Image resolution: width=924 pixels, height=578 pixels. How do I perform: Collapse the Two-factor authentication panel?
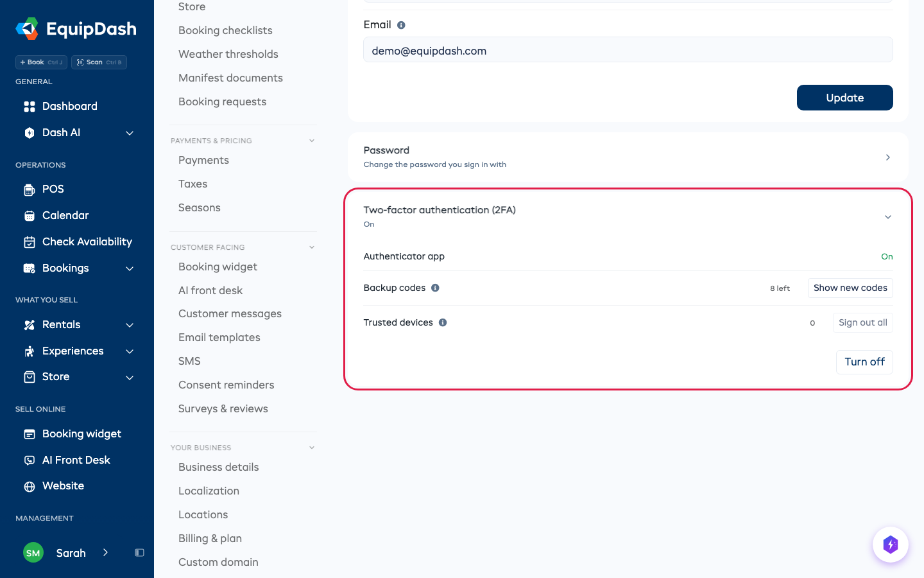coord(888,217)
